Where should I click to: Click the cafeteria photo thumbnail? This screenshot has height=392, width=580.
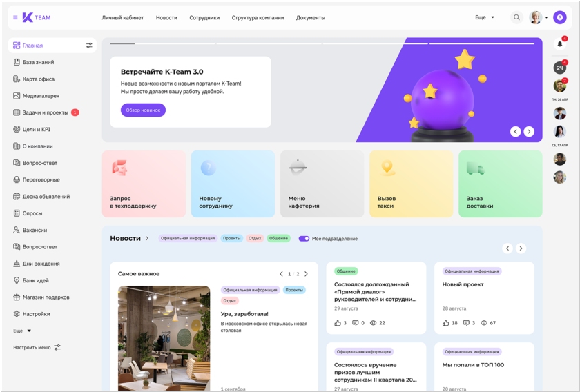click(x=164, y=337)
